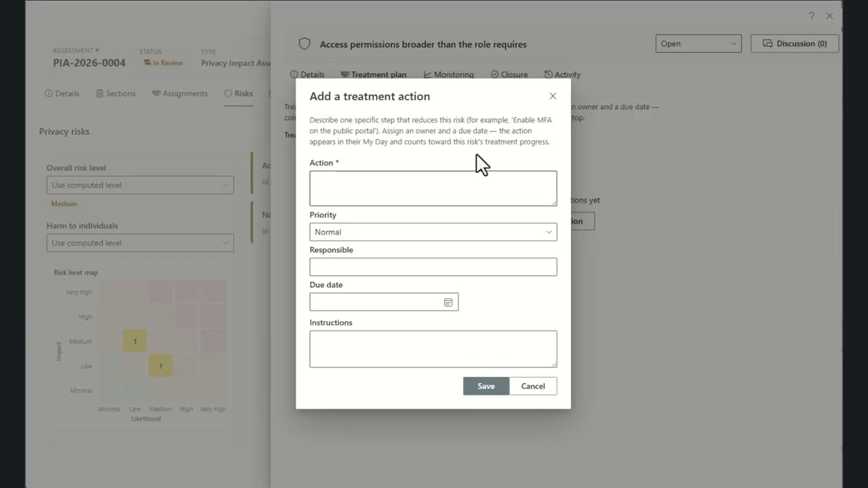Open the Discussion (0) button

click(795, 43)
